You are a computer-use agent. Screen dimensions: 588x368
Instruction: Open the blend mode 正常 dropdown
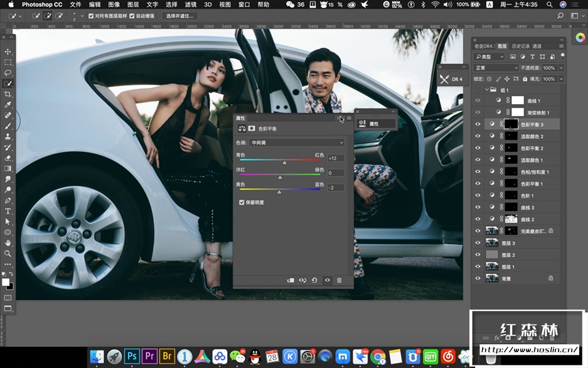point(496,68)
